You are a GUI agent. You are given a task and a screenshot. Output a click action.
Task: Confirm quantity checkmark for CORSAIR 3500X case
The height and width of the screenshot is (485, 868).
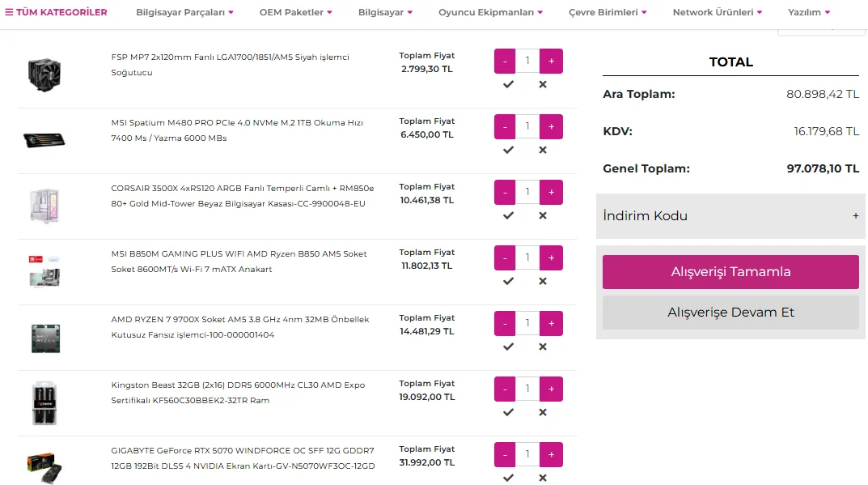508,215
